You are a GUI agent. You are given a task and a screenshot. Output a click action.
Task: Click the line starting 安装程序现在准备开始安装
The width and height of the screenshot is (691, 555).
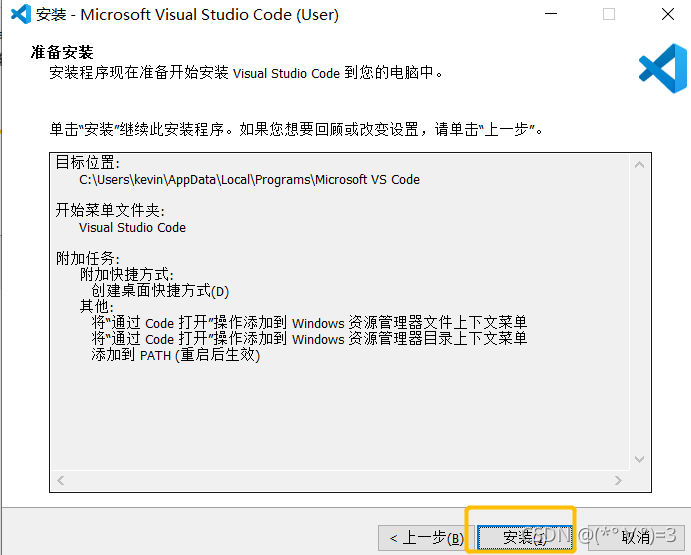[246, 72]
